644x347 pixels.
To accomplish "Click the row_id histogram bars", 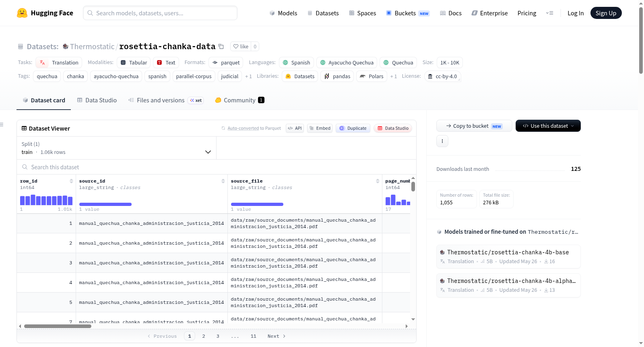I will (x=46, y=200).
